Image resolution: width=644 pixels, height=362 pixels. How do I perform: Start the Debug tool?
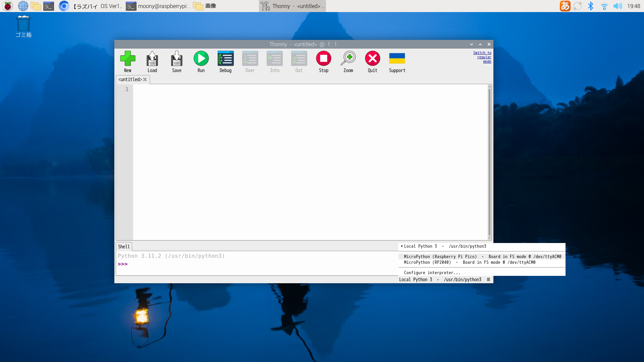(x=225, y=59)
